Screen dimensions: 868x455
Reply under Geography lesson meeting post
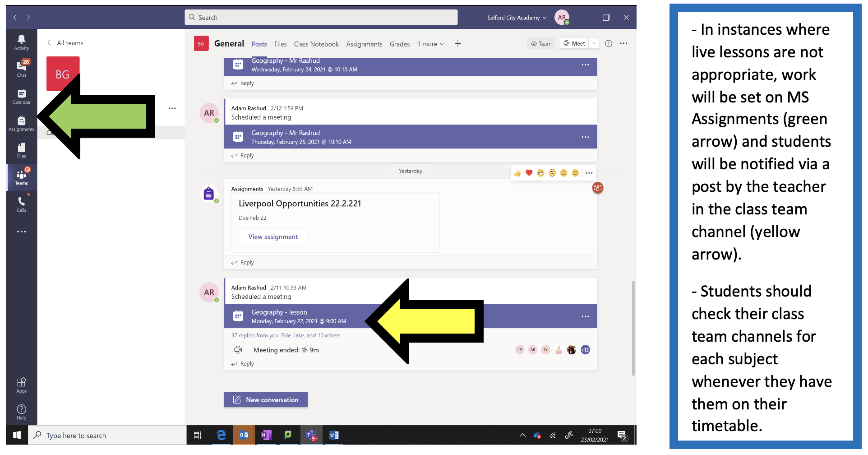pyautogui.click(x=243, y=363)
